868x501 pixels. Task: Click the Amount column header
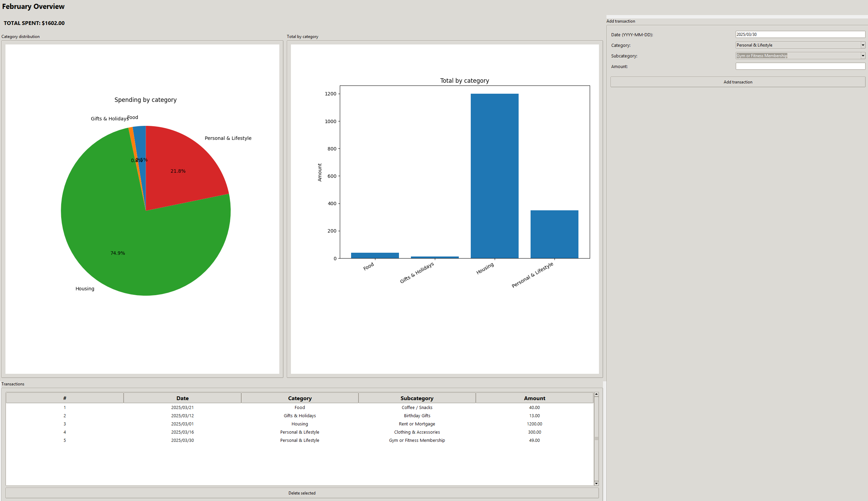point(534,398)
